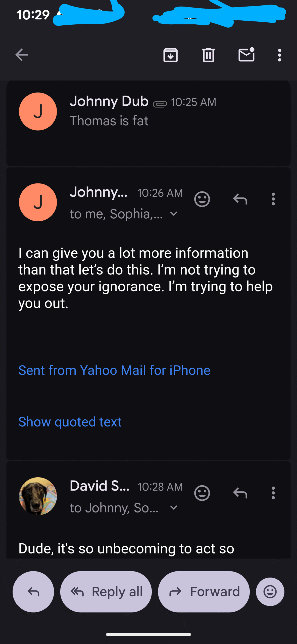React with emoji to David's message
This screenshot has width=297, height=644.
click(202, 493)
